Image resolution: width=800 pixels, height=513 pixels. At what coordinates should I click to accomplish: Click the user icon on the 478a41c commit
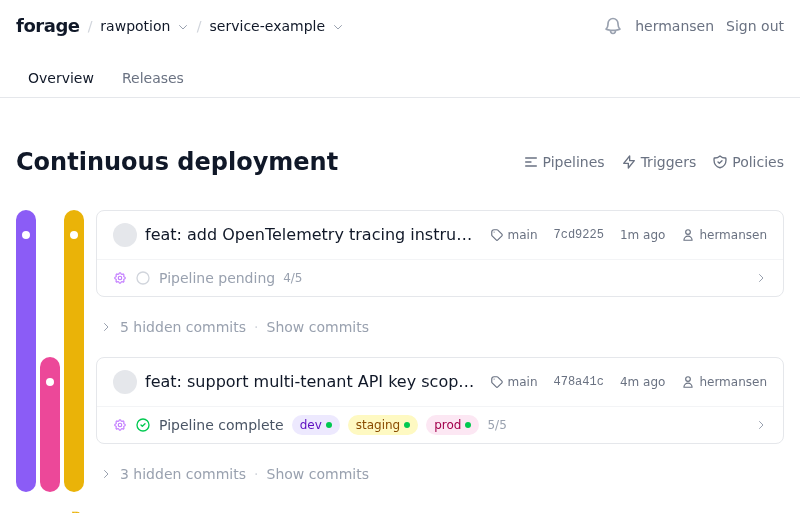(x=688, y=382)
